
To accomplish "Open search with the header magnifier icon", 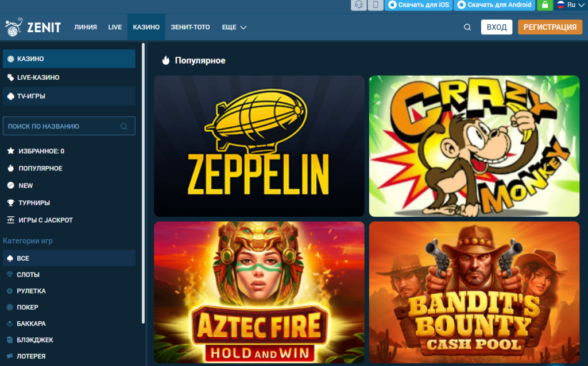I will (467, 27).
